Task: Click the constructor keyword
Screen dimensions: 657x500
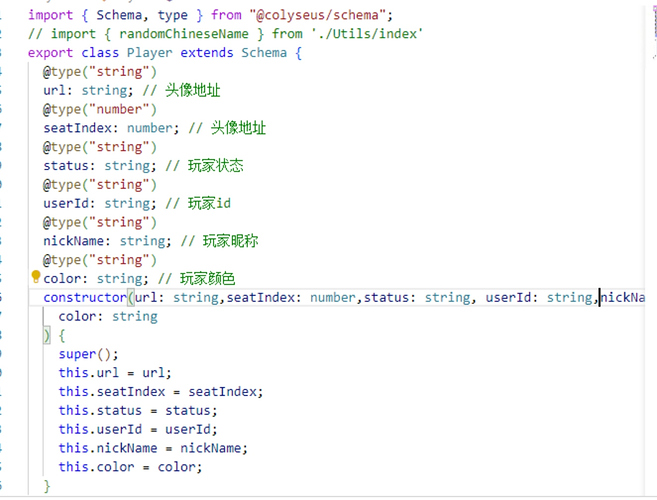Action: tap(85, 298)
